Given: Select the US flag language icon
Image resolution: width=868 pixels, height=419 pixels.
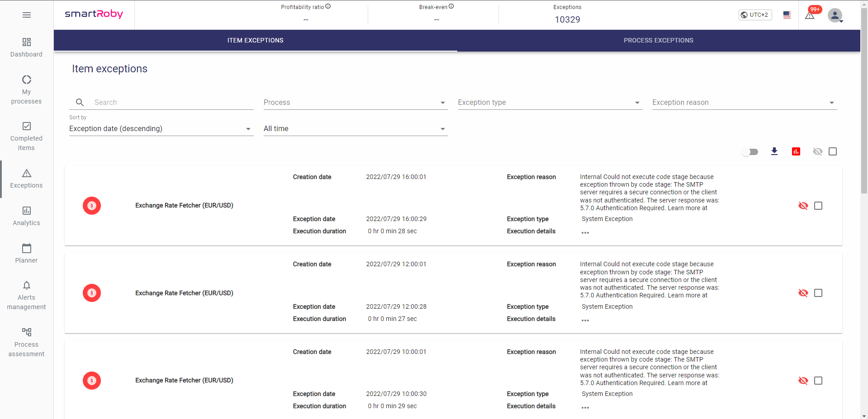Looking at the screenshot, I should [x=787, y=15].
